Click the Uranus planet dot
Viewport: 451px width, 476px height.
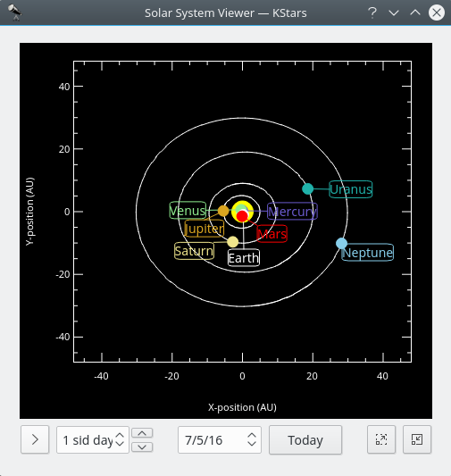[308, 188]
